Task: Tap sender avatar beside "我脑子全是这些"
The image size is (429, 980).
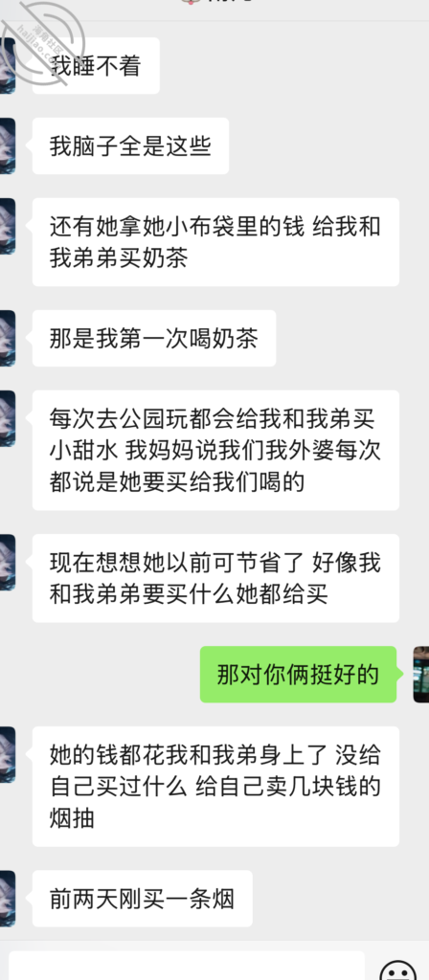Action: (8, 145)
